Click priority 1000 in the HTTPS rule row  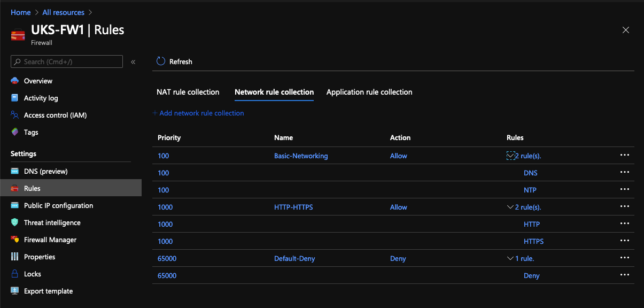[x=165, y=241]
